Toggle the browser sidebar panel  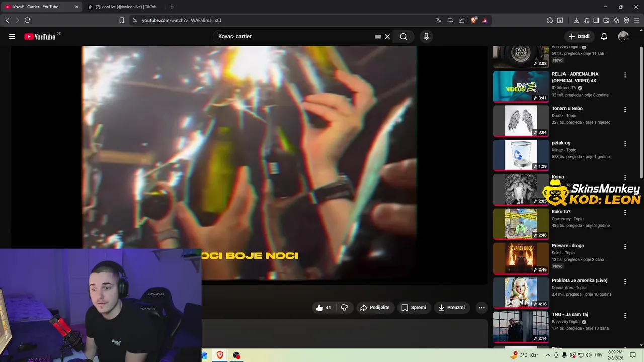click(x=596, y=20)
